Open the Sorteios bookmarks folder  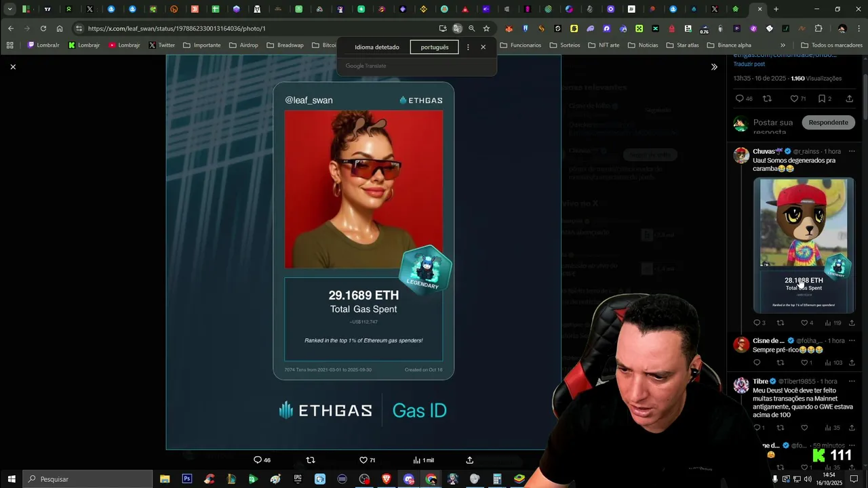565,45
